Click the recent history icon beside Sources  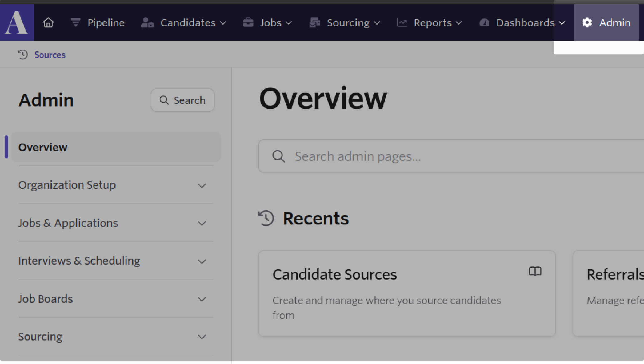point(23,55)
